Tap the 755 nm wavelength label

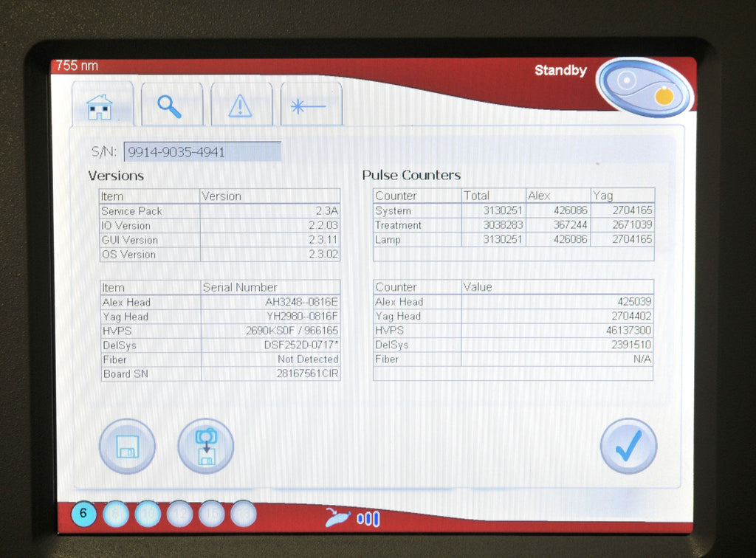click(77, 66)
